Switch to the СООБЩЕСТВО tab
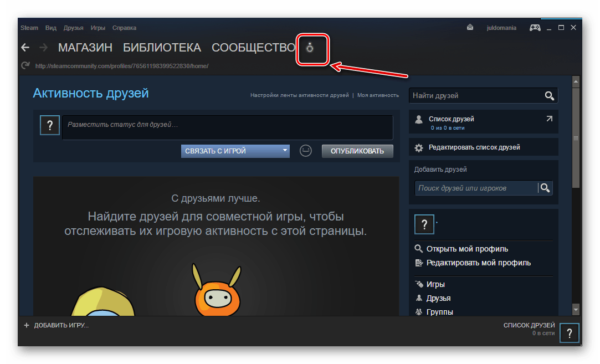Screen dimensions: 600x364 tap(253, 48)
